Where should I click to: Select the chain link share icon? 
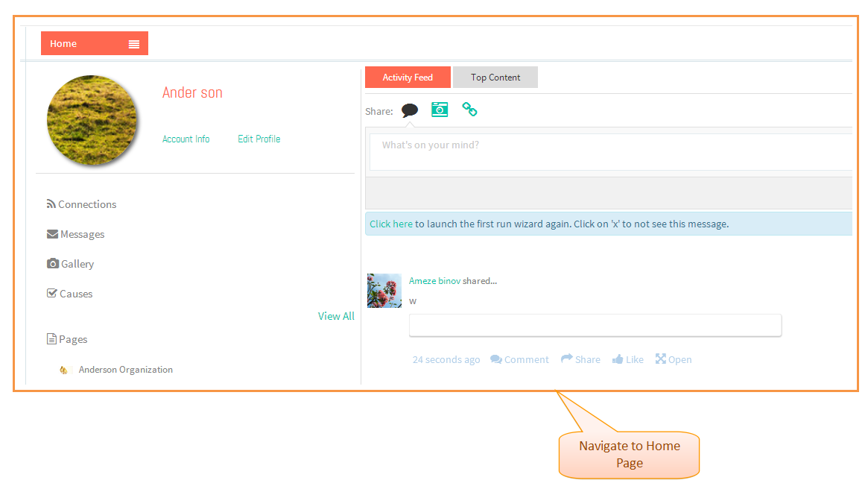coord(469,109)
